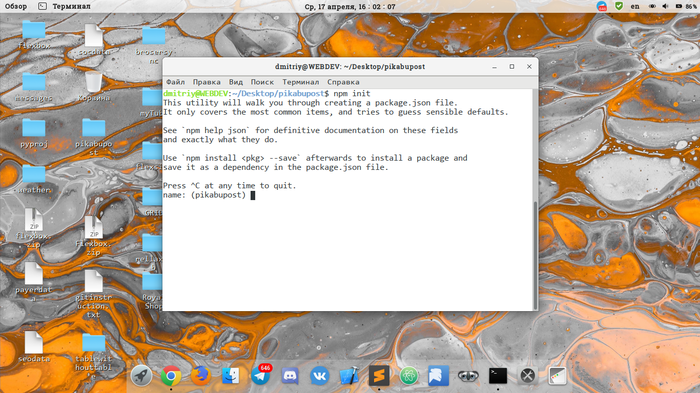The image size is (700, 393).
Task: Select the weather folder on desktop
Action: pyautogui.click(x=34, y=179)
